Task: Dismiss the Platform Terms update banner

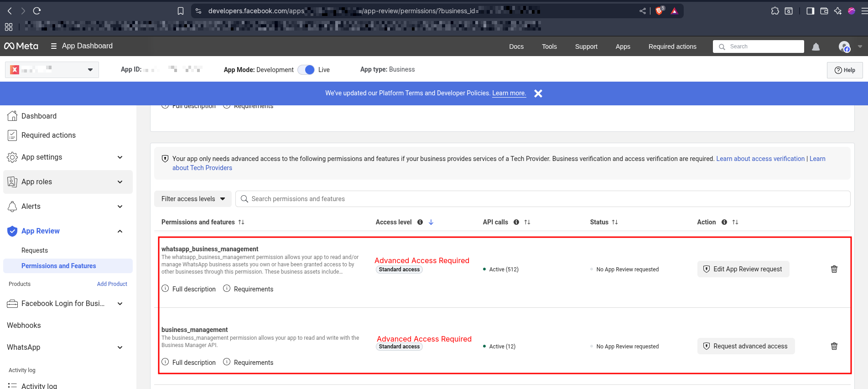Action: pos(538,93)
